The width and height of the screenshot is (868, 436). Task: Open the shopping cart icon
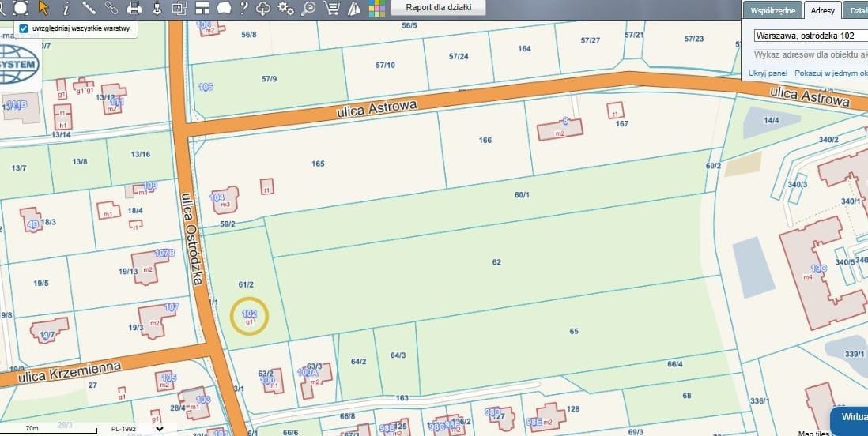click(x=332, y=8)
